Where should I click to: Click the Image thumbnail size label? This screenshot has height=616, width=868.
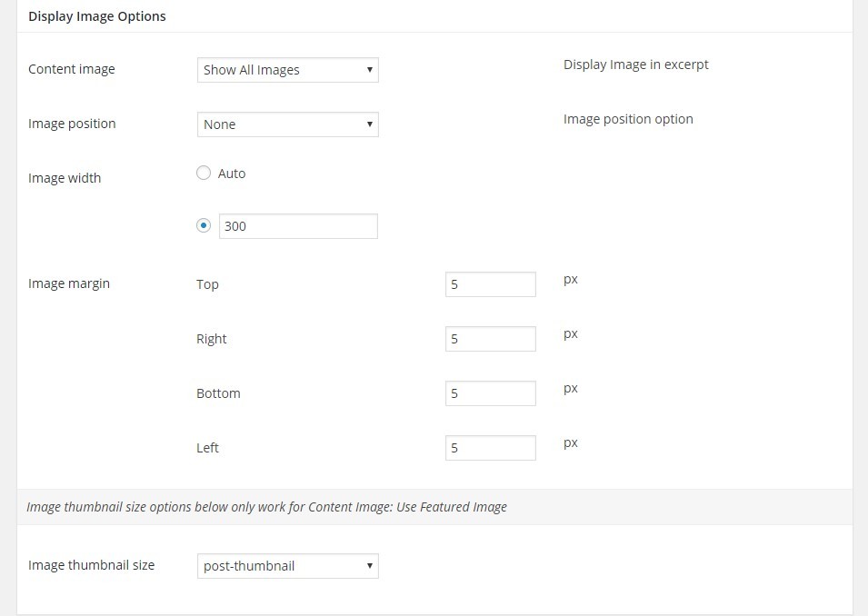(x=91, y=565)
